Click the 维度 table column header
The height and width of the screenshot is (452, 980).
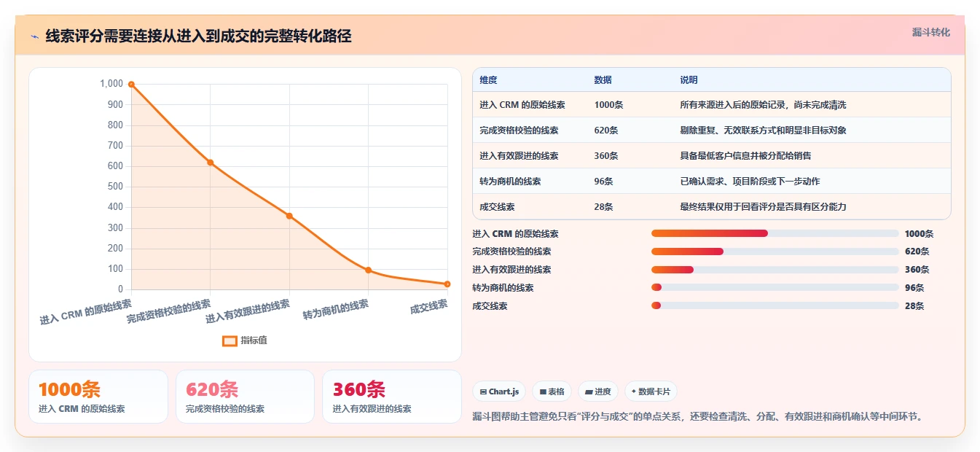click(x=488, y=80)
